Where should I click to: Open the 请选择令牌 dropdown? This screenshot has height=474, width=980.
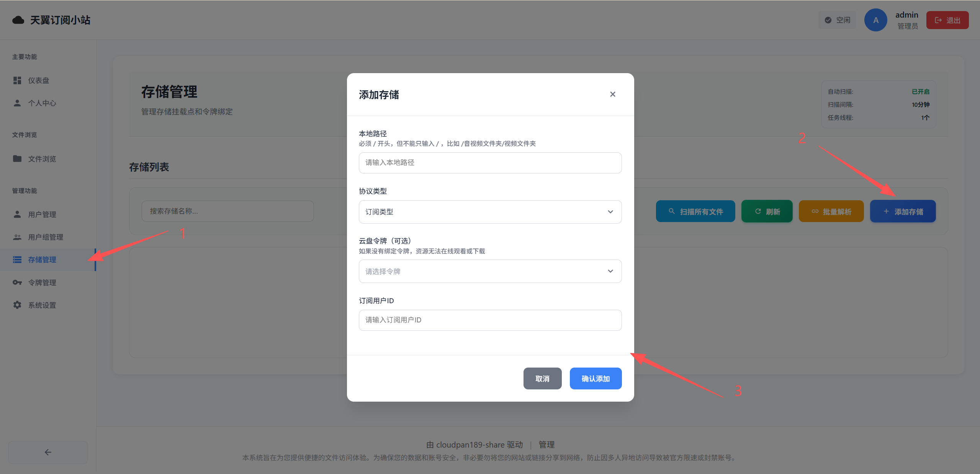point(490,271)
